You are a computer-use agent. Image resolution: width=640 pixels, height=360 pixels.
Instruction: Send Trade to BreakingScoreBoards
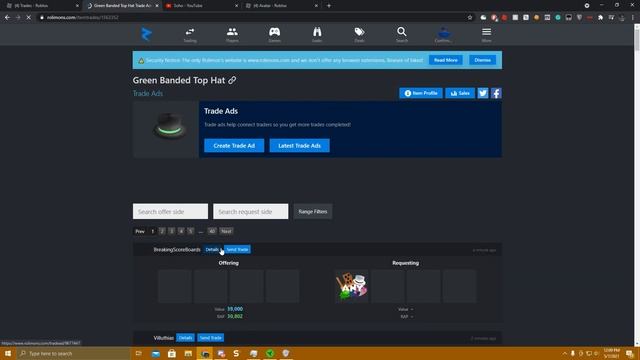(x=237, y=249)
